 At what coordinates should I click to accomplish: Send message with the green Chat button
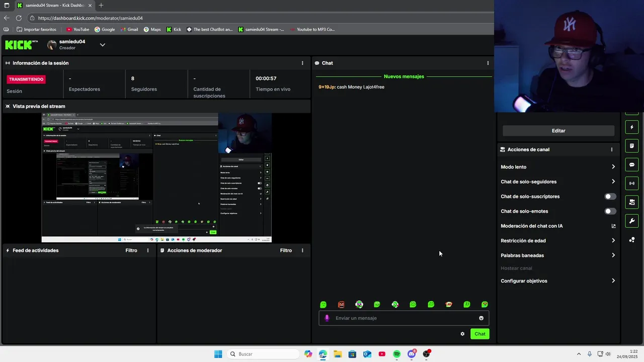point(480,334)
